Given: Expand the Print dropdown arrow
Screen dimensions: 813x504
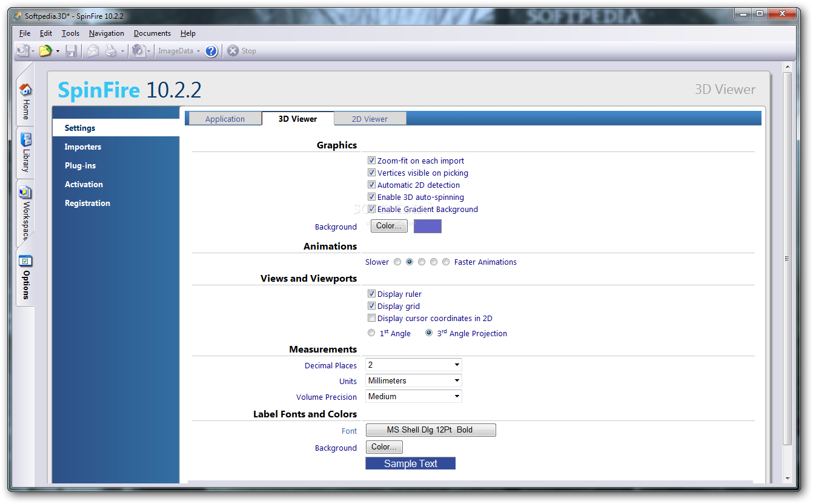Looking at the screenshot, I should point(122,51).
